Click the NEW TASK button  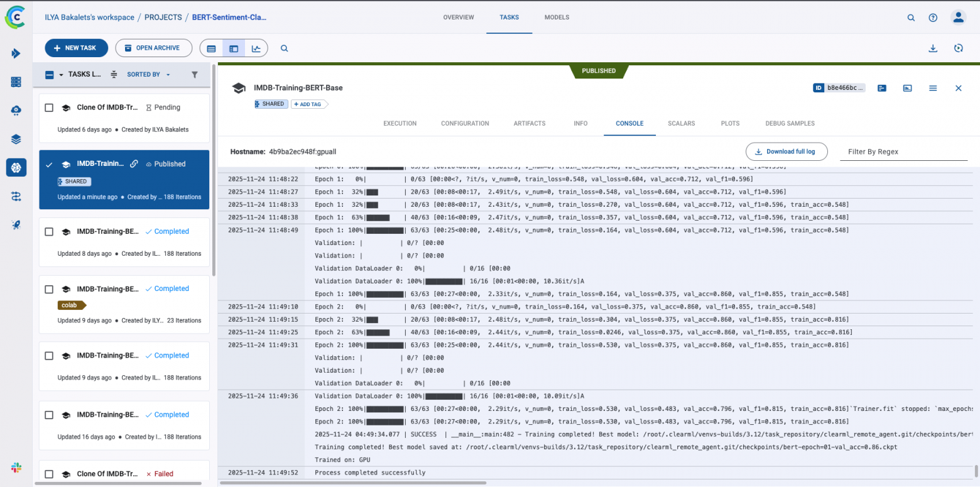pos(77,48)
